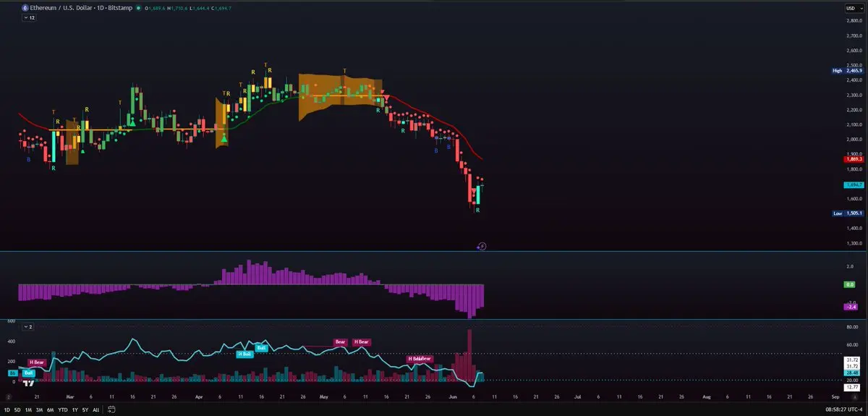Screen dimensions: 868x416
Task: Expand the collapsed 2 indicators legend in lower pane
Action: click(28, 327)
